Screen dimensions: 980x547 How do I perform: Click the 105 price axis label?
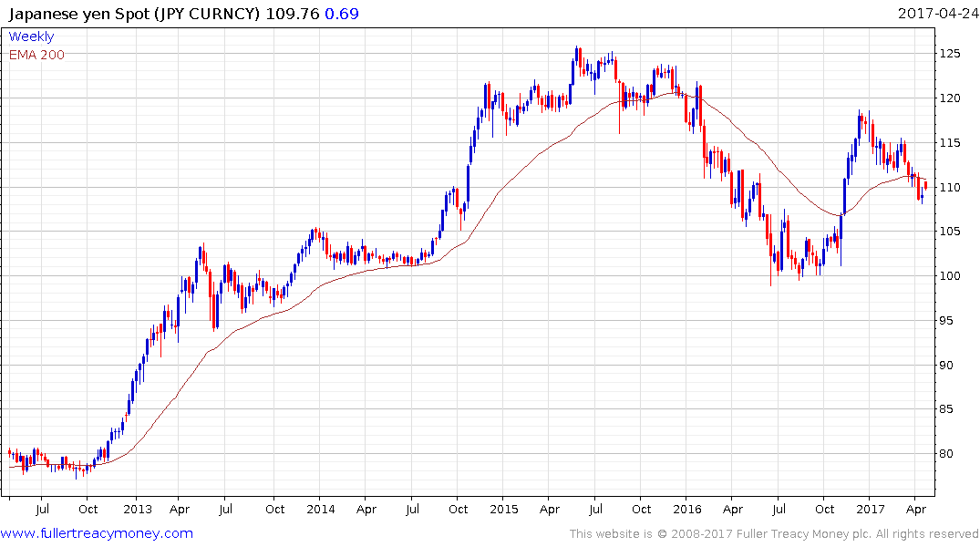[950, 232]
